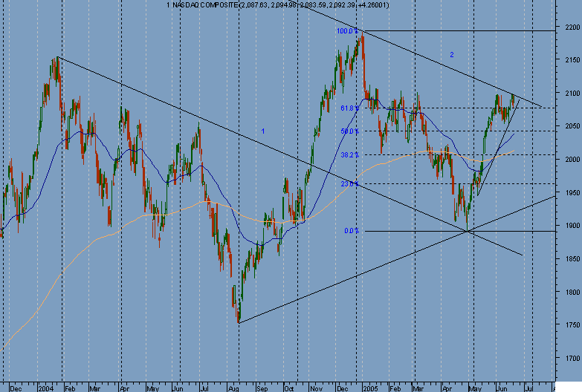Image resolution: width=582 pixels, height=392 pixels.
Task: Click the Sep month label
Action: 262,388
